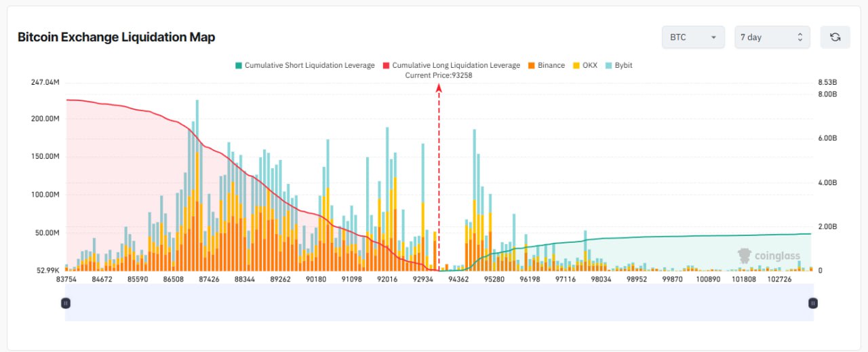
Task: Click the coinglass watermark logo
Action: (x=768, y=256)
